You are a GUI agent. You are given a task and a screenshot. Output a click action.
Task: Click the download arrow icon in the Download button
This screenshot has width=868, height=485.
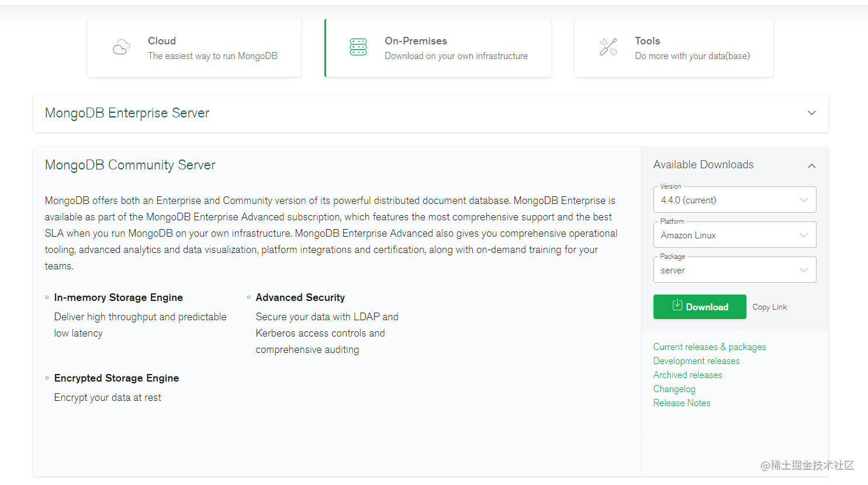(x=677, y=305)
